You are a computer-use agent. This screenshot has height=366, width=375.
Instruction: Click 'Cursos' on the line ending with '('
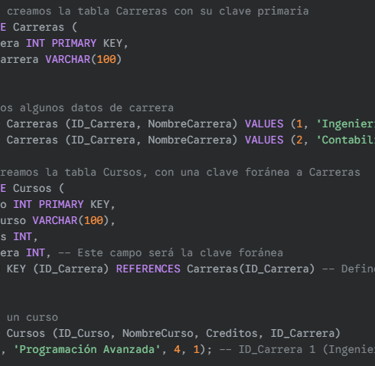32,188
